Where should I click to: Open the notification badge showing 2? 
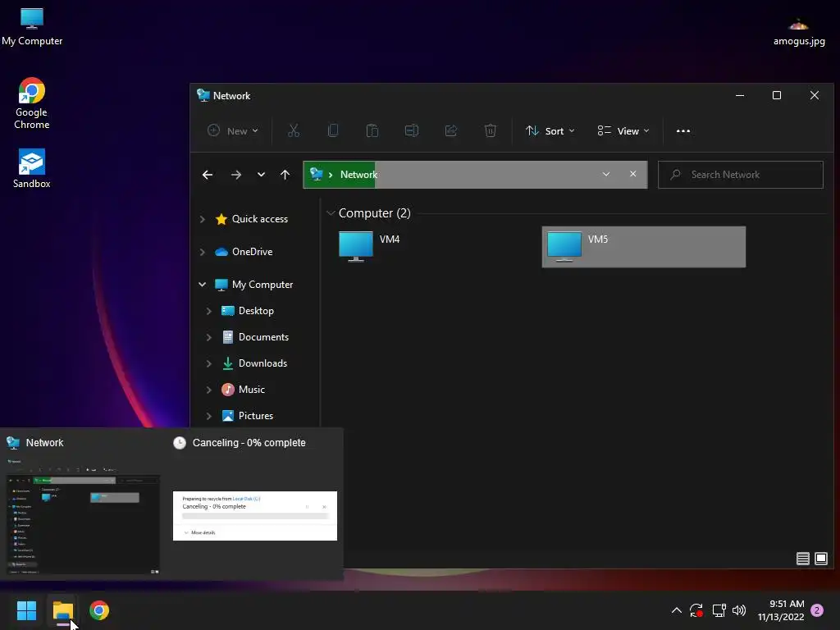817,610
